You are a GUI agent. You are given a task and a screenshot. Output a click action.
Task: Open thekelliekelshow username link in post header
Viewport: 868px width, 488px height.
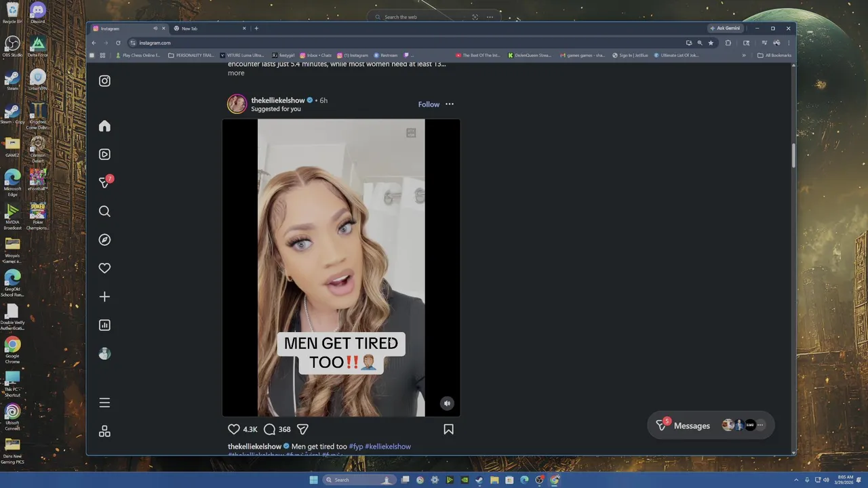278,100
